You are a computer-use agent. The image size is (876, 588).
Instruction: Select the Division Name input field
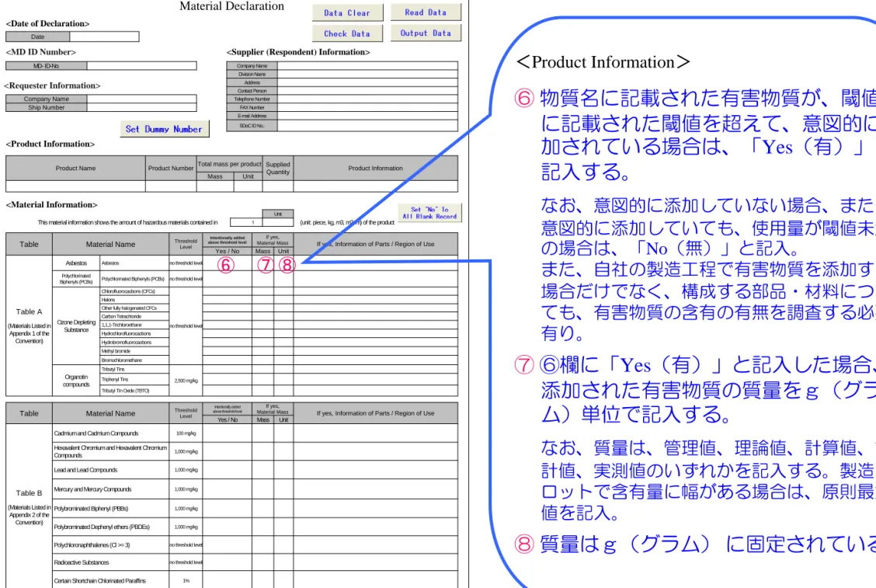[367, 75]
